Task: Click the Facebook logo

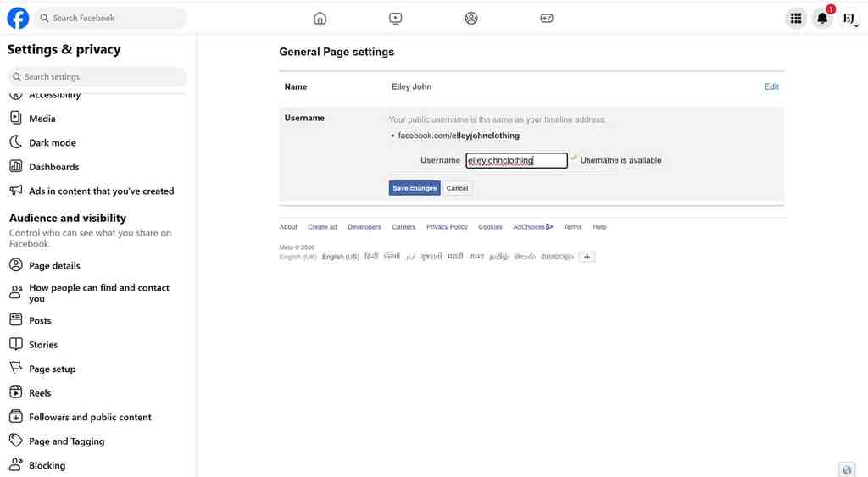Action: 18,19
